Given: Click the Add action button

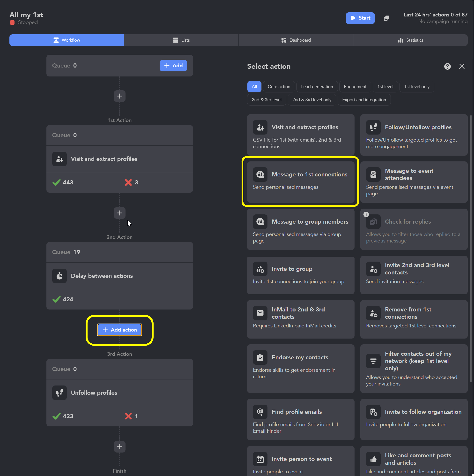Looking at the screenshot, I should pyautogui.click(x=119, y=330).
